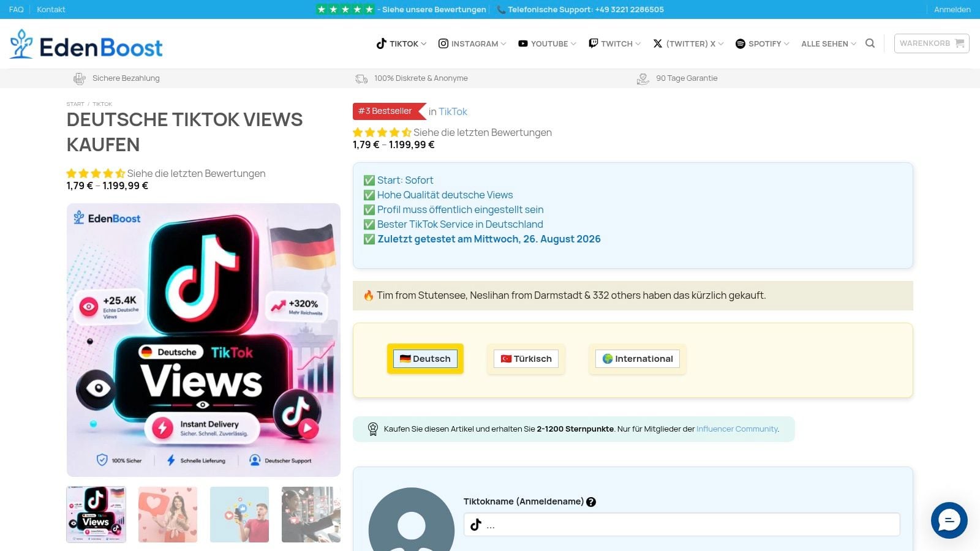Click the #3 Bestseller badge
The height and width of the screenshot is (551, 980).
coord(389,111)
